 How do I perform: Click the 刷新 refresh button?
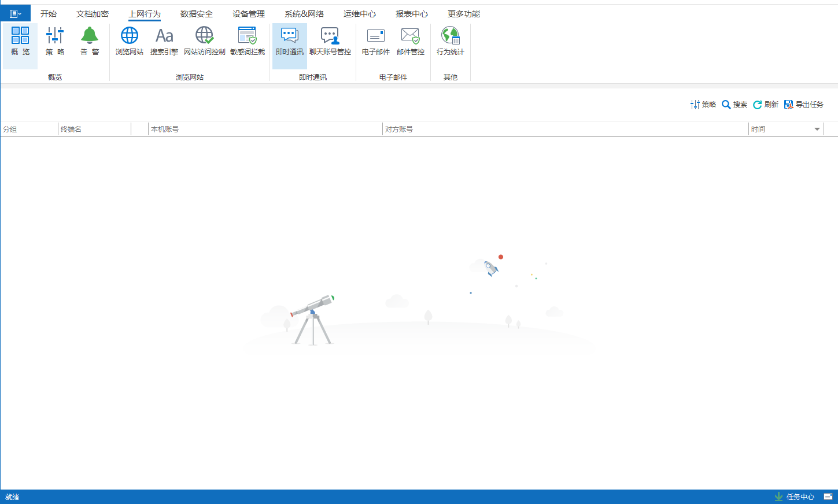click(766, 105)
